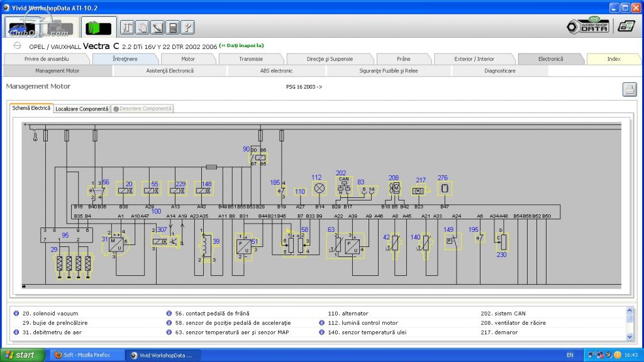Switch to the Frâne tab
644x362 pixels.
[404, 59]
